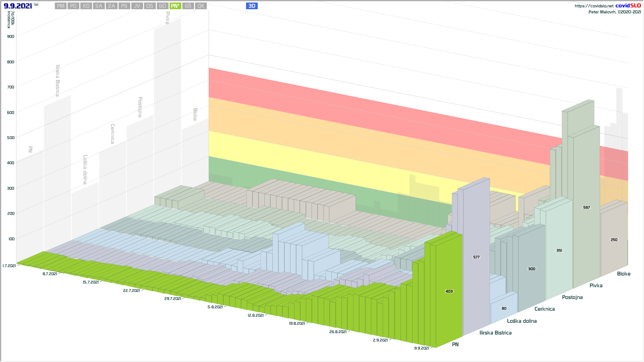
Task: Click the Ilirska Bistrica series label
Action: point(495,333)
